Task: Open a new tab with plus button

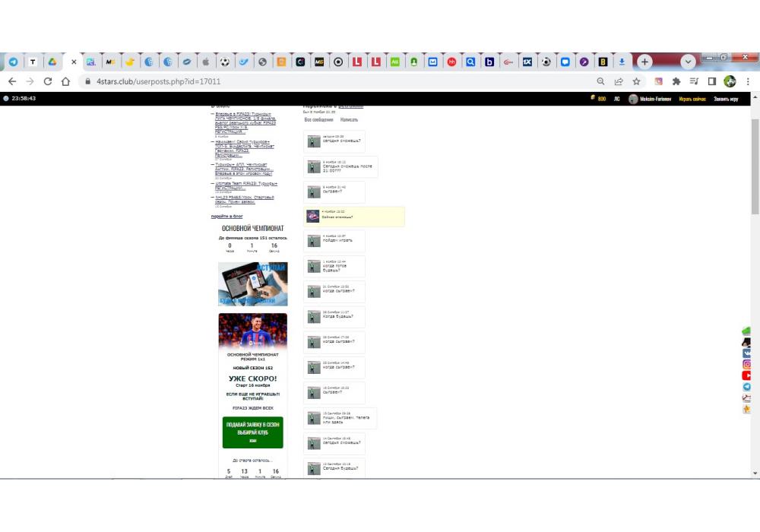Action: point(644,62)
